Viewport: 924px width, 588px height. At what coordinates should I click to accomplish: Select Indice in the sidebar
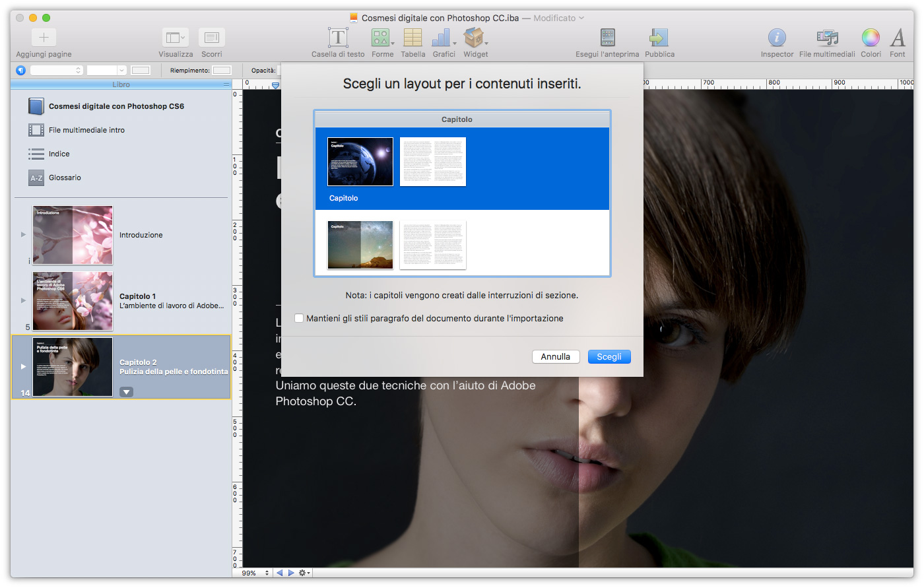[x=59, y=154]
